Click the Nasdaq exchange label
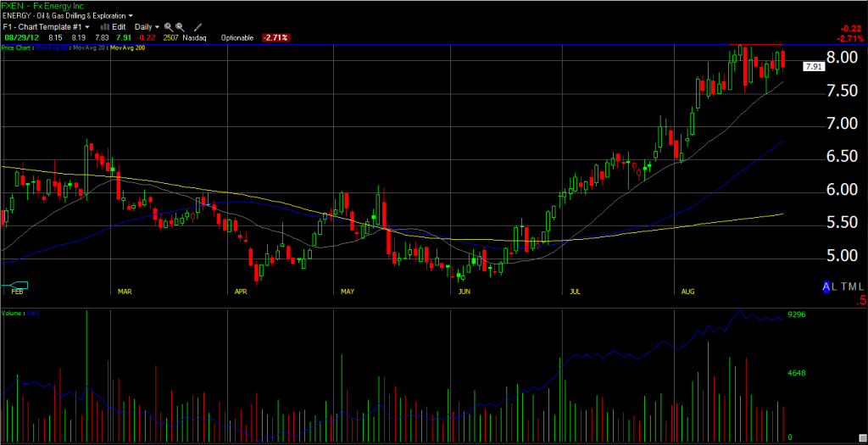Image resolution: width=868 pixels, height=445 pixels. (x=194, y=37)
